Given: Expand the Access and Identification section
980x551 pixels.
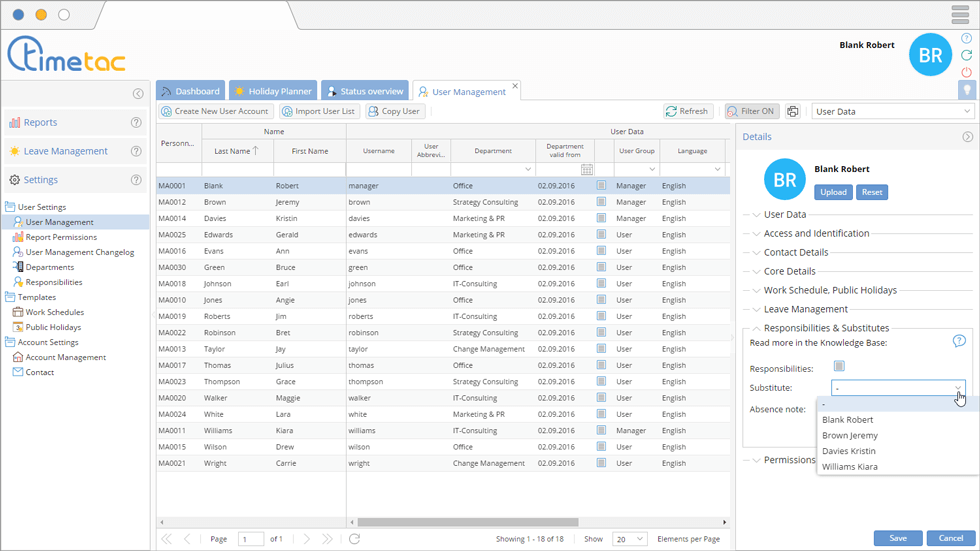Looking at the screenshot, I should (x=815, y=233).
